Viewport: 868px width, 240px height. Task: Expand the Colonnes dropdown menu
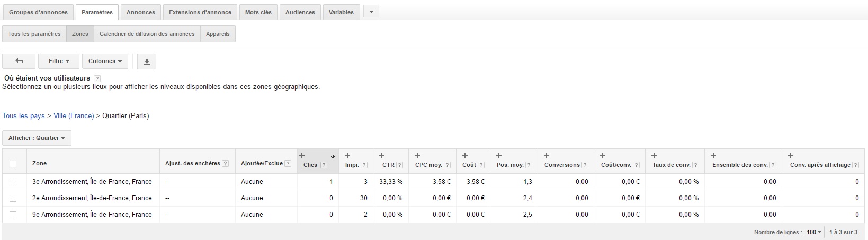[105, 61]
